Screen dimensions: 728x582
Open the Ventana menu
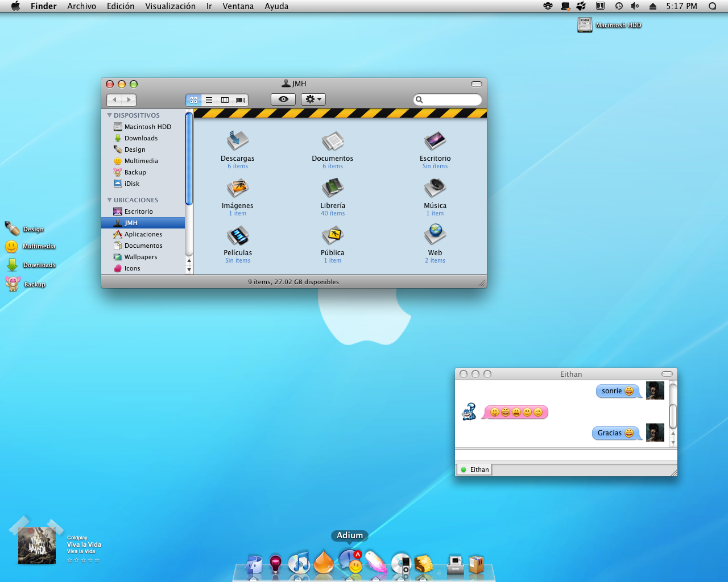point(238,6)
